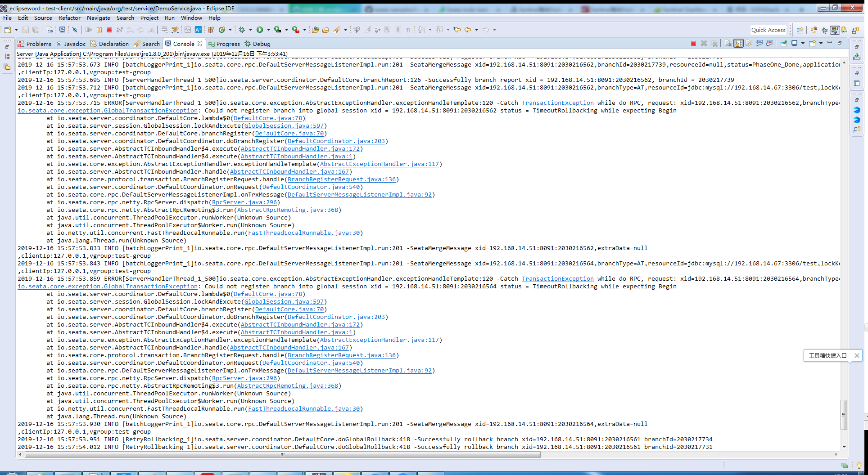The height and width of the screenshot is (475, 868).
Task: Click the vertical scrollbar down arrow
Action: pyautogui.click(x=844, y=447)
